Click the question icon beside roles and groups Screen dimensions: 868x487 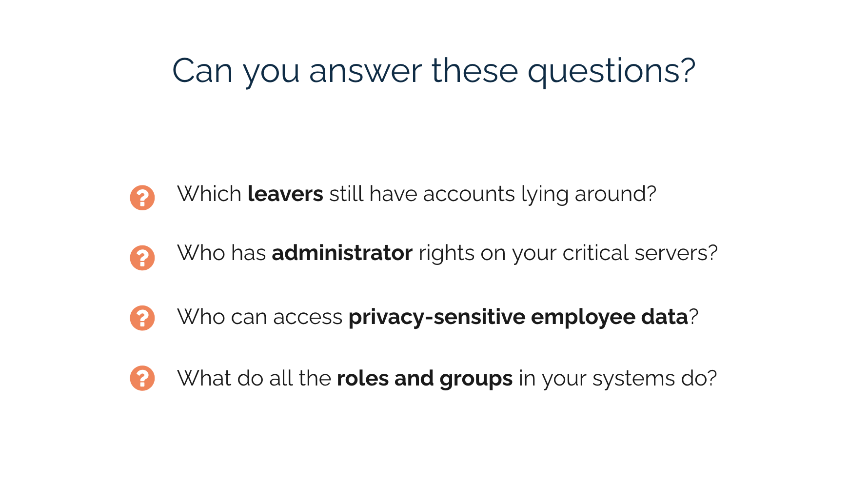click(x=142, y=378)
